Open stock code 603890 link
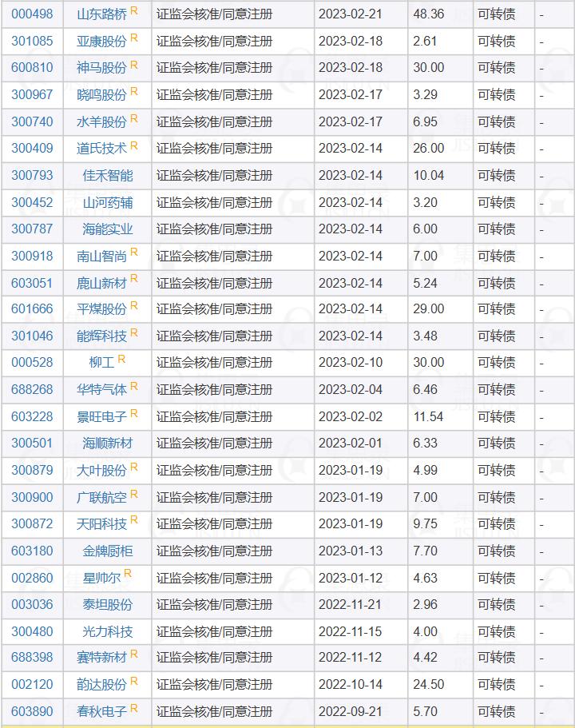This screenshot has width=575, height=728. (32, 711)
